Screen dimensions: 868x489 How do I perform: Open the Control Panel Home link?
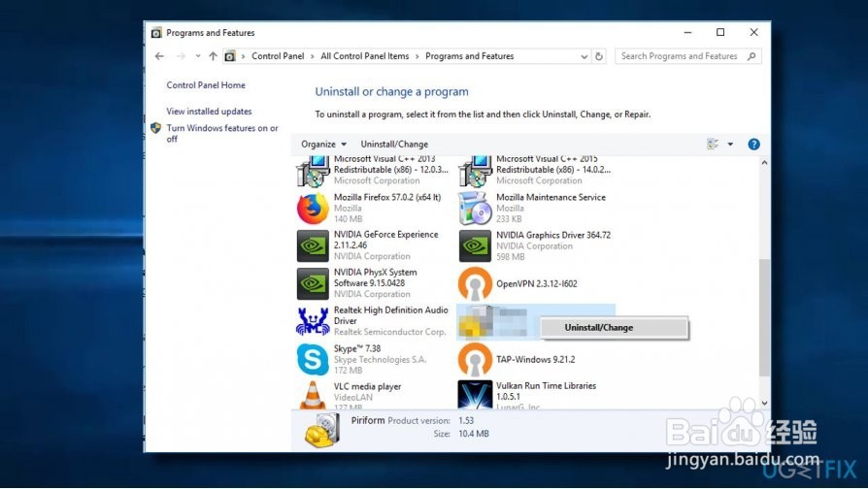206,85
